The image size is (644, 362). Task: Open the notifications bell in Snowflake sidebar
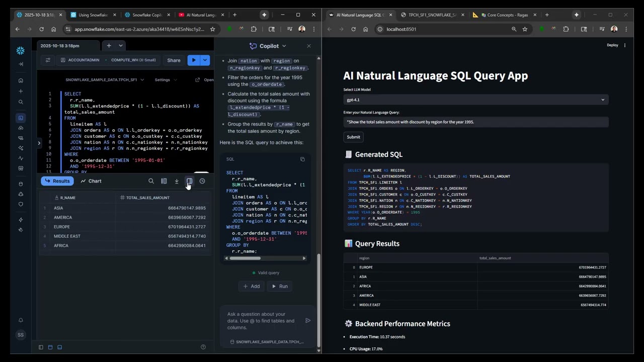21,320
